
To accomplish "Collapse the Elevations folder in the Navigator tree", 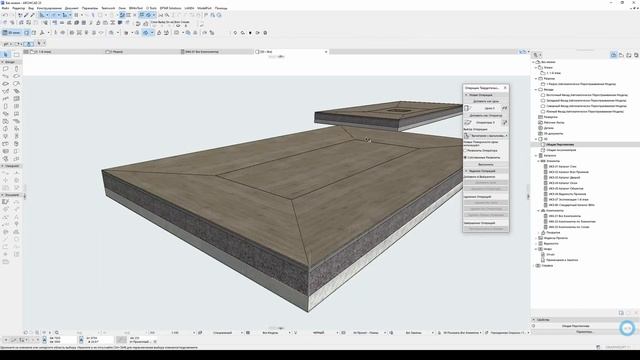I will 536,89.
